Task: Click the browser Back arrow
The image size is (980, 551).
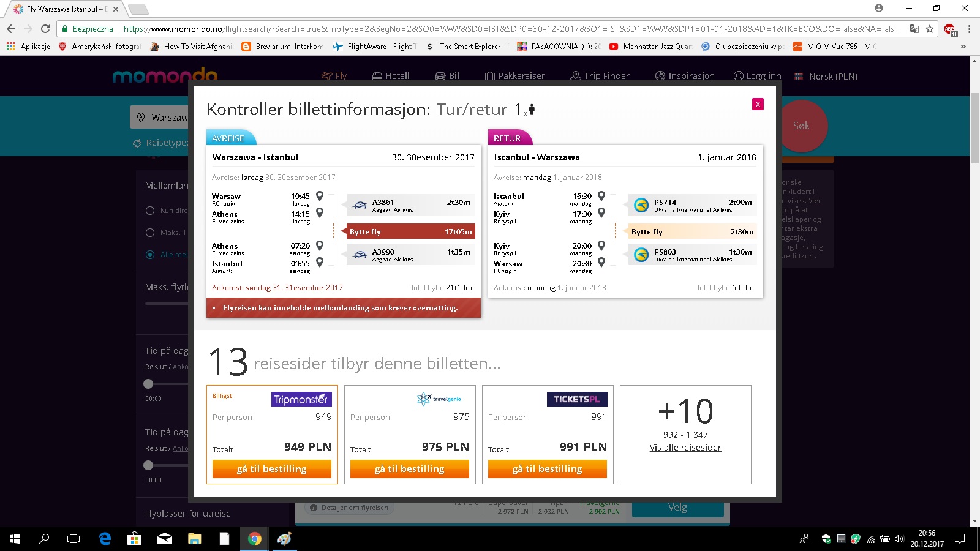Action: (11, 29)
